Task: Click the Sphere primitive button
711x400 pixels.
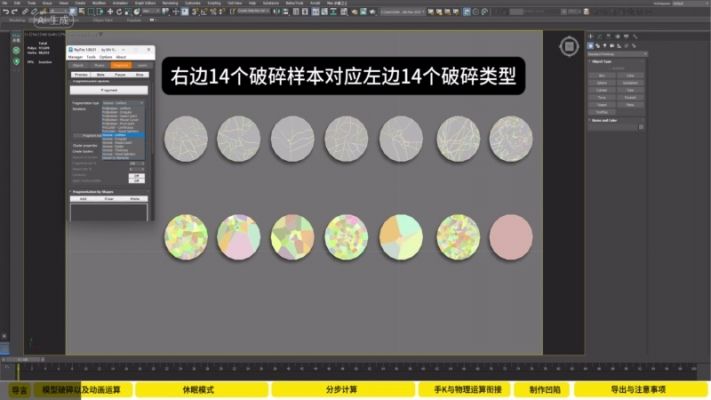Action: [602, 83]
